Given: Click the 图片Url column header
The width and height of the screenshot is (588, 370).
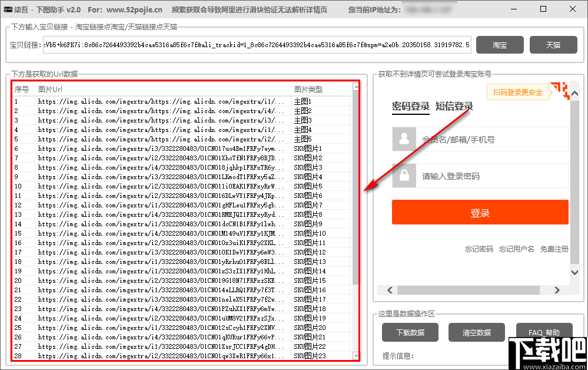Looking at the screenshot, I should coord(50,90).
